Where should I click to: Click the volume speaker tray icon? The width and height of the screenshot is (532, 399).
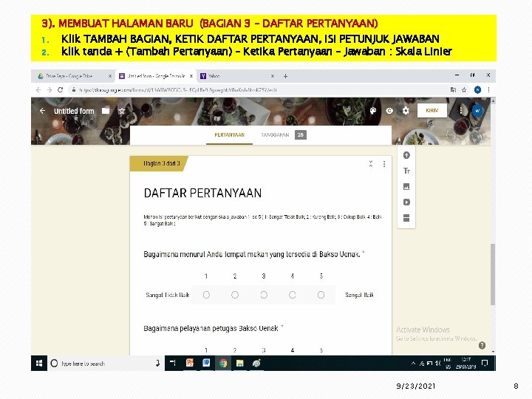point(438,364)
